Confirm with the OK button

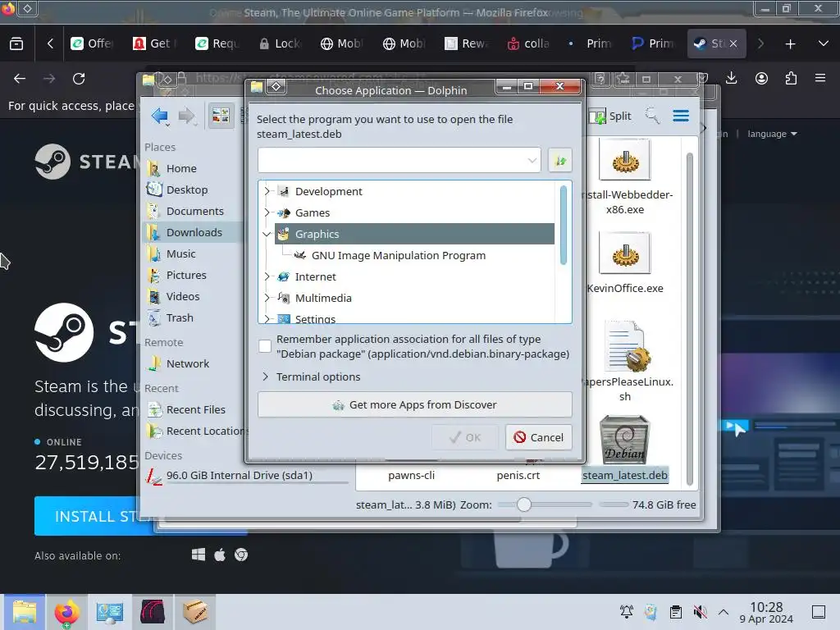click(465, 437)
